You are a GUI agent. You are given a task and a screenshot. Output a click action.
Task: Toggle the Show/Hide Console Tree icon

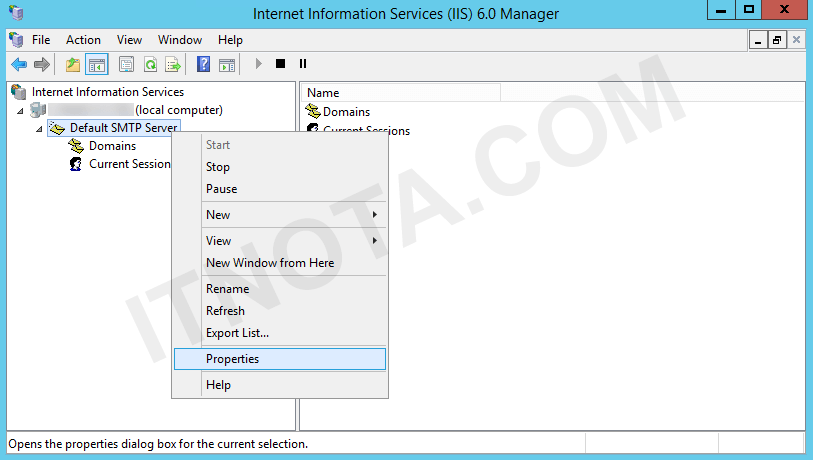tap(97, 64)
